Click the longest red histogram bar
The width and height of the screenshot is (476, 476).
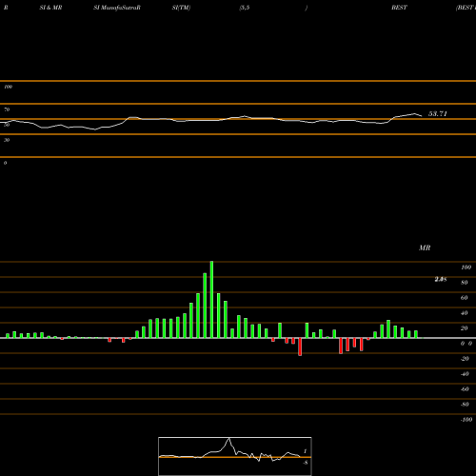pyautogui.click(x=300, y=347)
